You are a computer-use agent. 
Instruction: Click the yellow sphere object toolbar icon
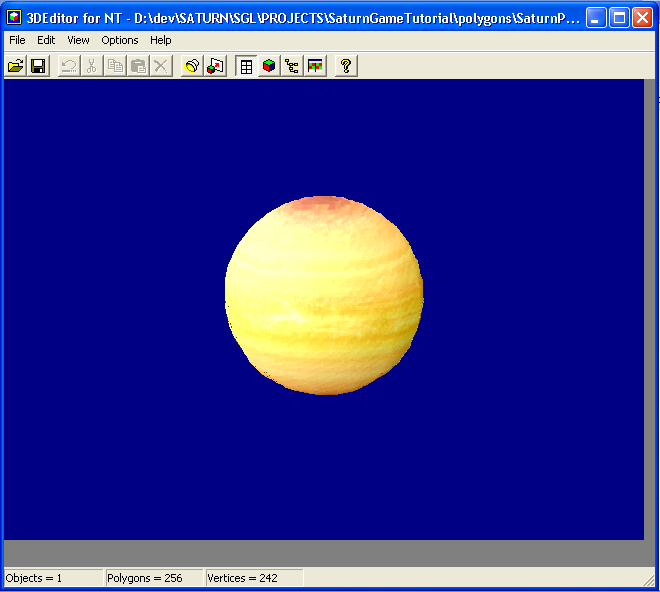point(192,66)
